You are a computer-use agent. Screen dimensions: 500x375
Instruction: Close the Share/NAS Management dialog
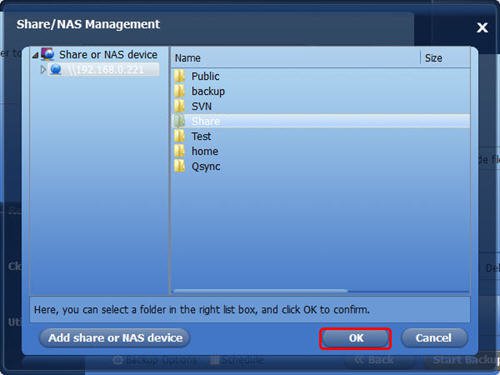coord(482,27)
